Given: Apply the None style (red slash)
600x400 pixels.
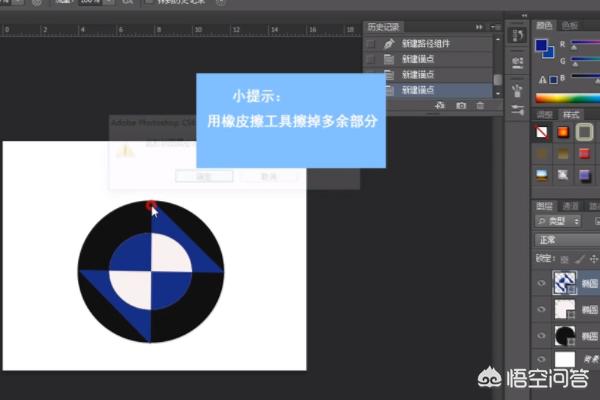Looking at the screenshot, I should click(541, 132).
